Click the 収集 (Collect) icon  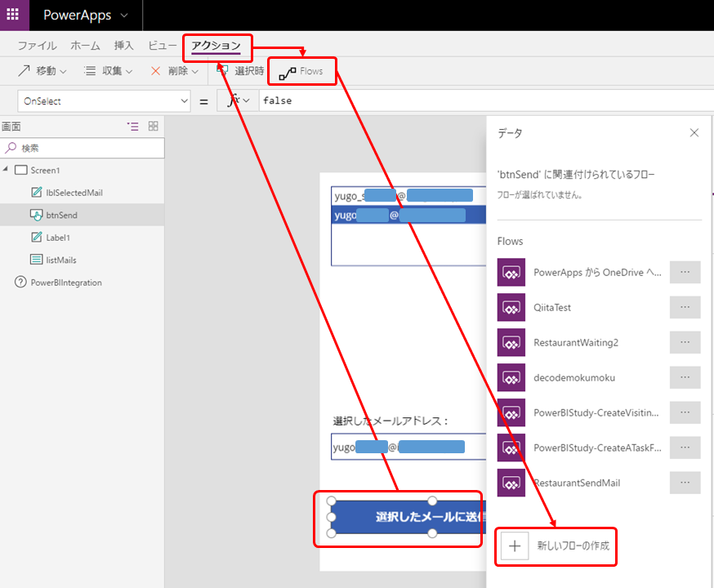[87, 70]
